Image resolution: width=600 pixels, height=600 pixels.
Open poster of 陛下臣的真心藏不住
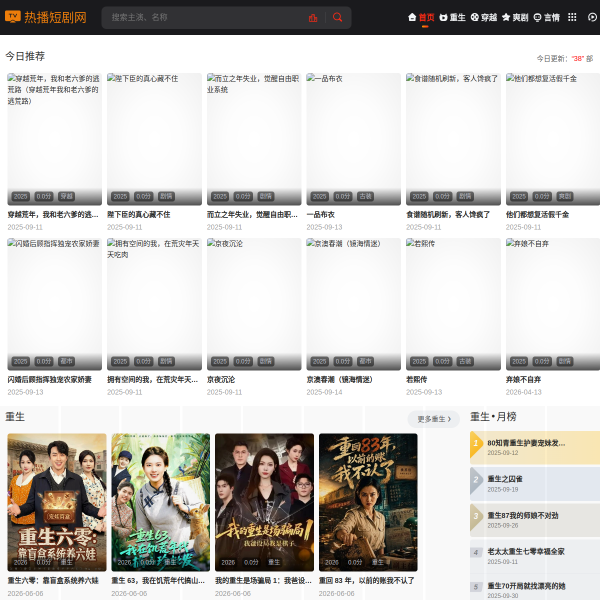tap(154, 139)
